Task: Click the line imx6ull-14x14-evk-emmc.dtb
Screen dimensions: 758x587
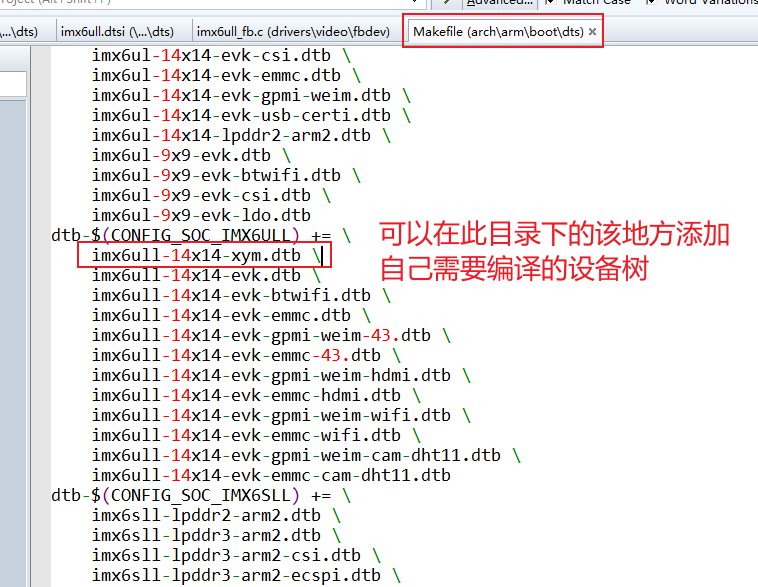Action: click(x=231, y=315)
